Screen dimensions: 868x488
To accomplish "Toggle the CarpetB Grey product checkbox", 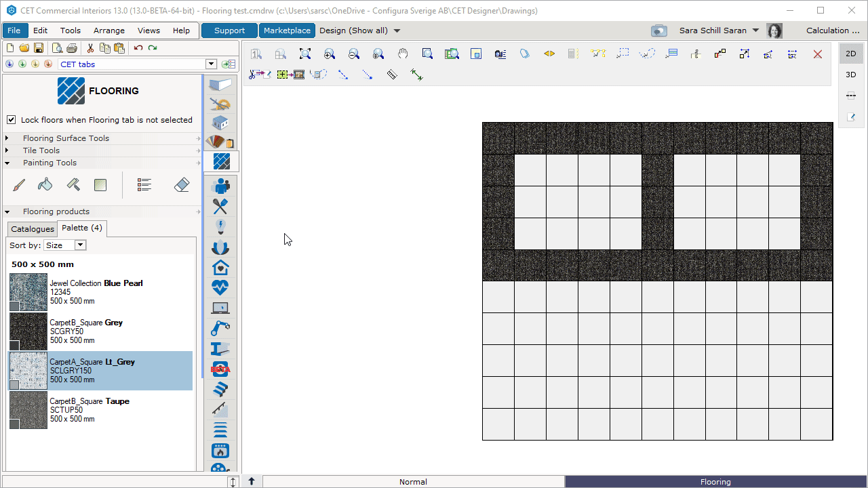I will click(14, 346).
